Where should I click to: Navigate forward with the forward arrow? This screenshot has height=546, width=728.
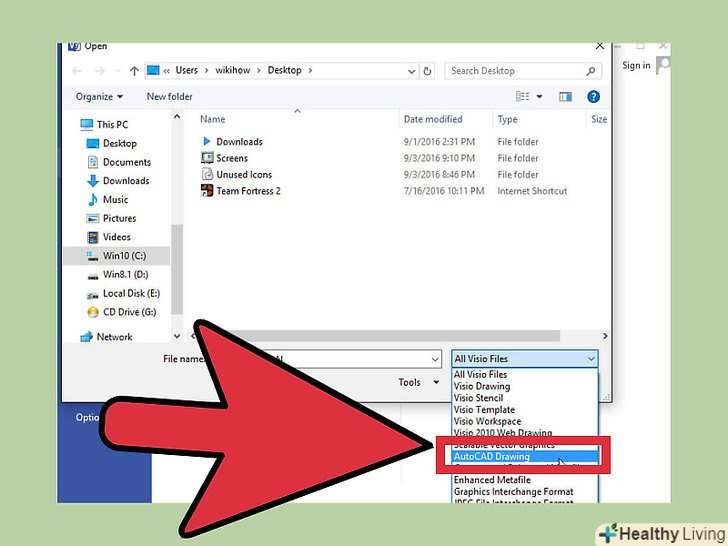point(99,71)
